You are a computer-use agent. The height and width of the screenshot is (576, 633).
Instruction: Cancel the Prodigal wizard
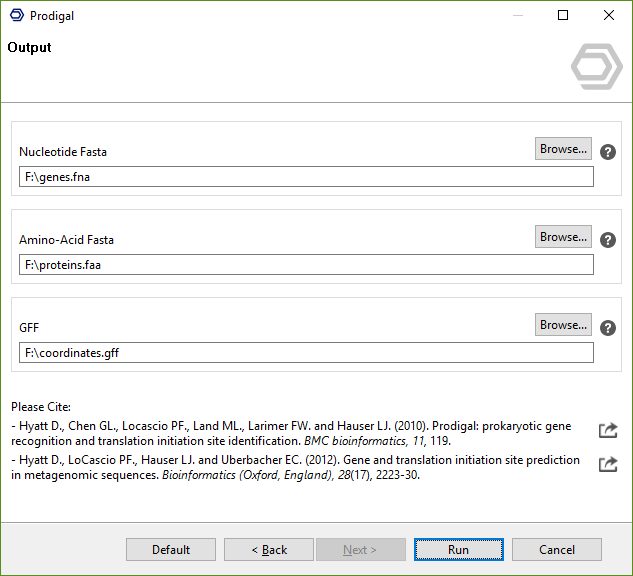click(x=556, y=550)
